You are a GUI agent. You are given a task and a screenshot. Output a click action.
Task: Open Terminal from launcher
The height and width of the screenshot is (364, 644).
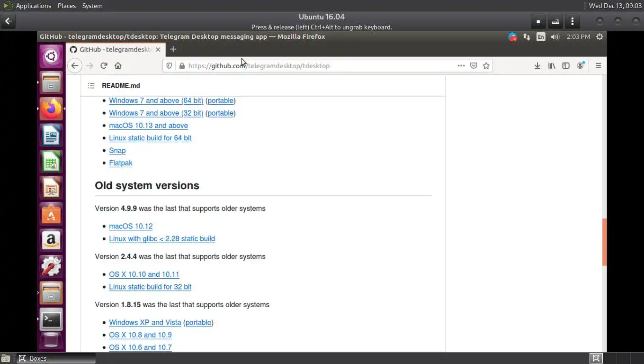[51, 319]
